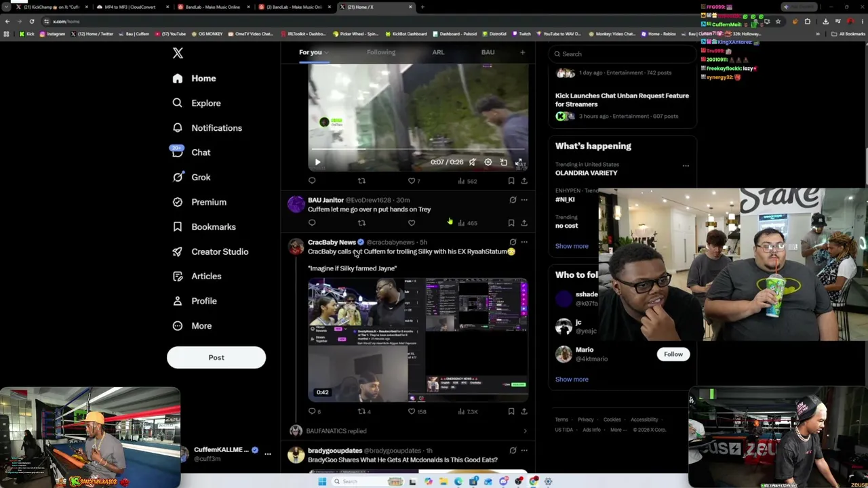Reload the page in the browser toolbar
868x488 pixels.
(x=32, y=21)
